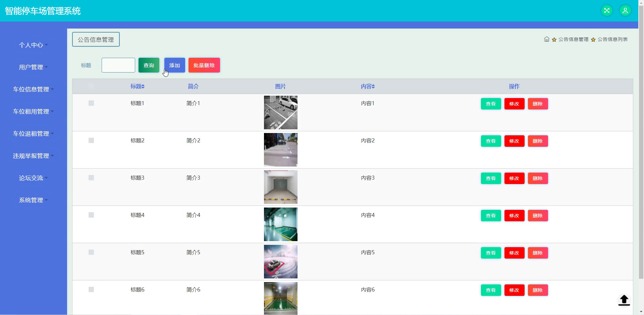644x315 pixels.
Task: Open the parking image thumbnail for 标题1
Action: 281,113
